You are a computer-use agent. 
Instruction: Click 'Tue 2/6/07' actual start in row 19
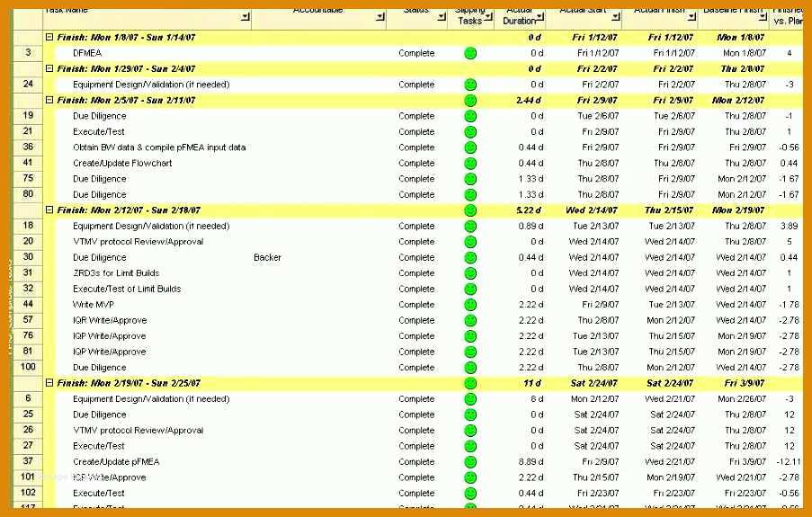coord(598,116)
